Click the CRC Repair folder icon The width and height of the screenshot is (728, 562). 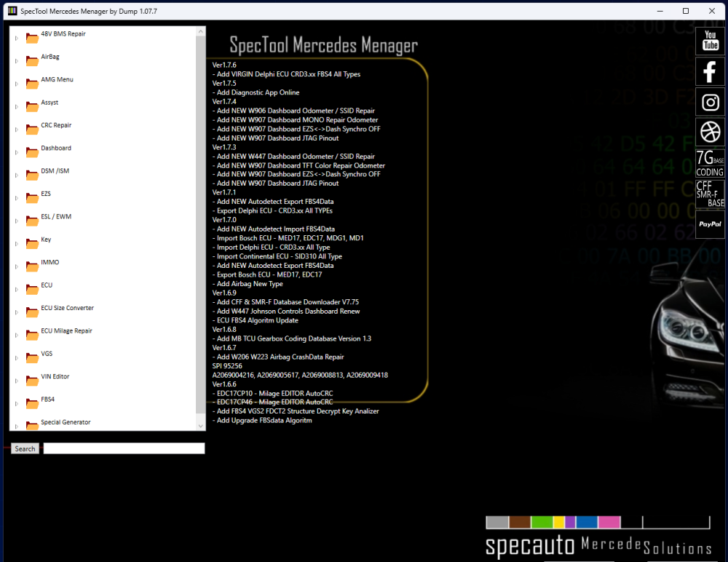pyautogui.click(x=32, y=129)
